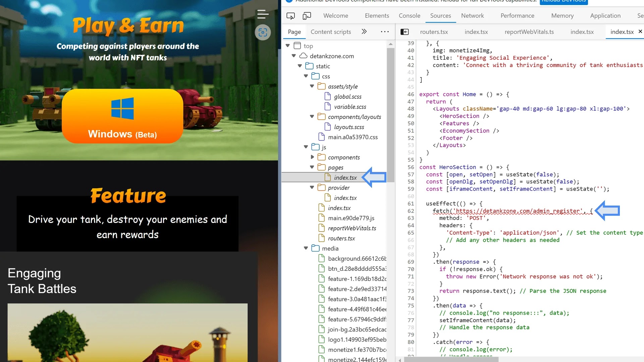Collapse the static folder
The image size is (644, 362).
pos(300,66)
